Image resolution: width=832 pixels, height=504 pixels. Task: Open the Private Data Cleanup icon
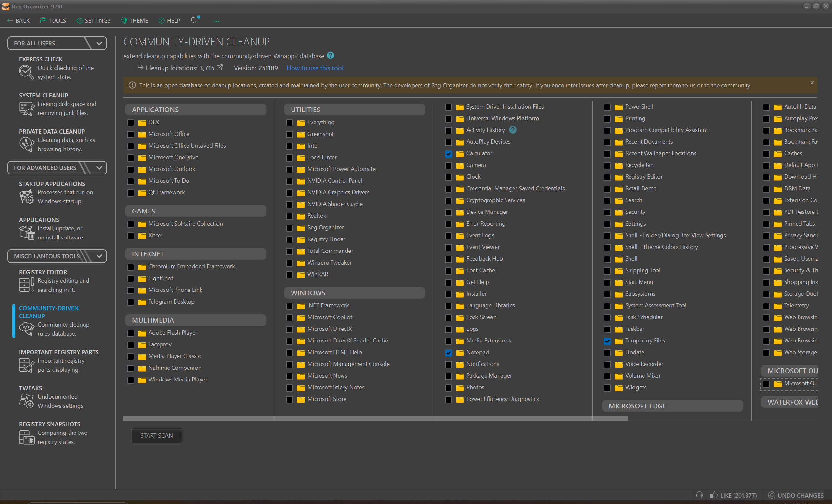pyautogui.click(x=26, y=145)
